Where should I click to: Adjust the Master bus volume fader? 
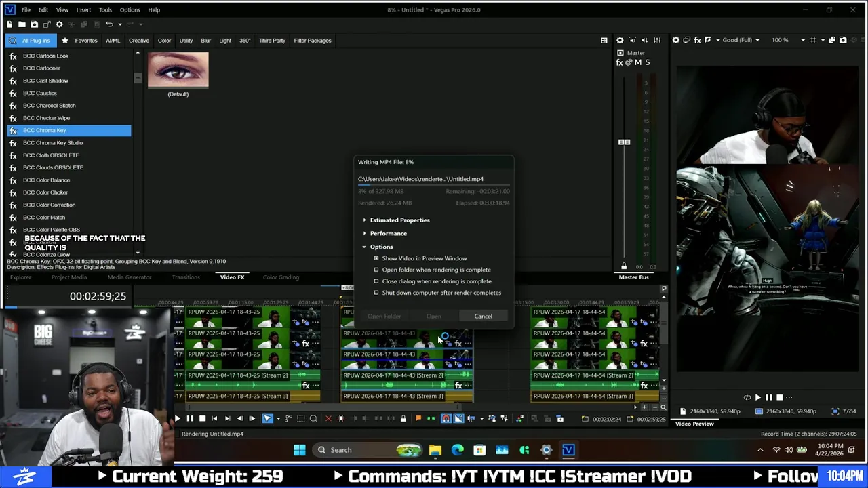(x=624, y=142)
